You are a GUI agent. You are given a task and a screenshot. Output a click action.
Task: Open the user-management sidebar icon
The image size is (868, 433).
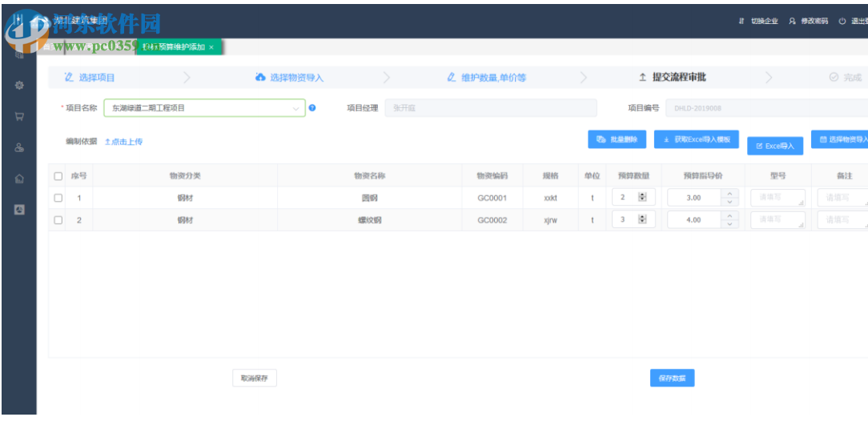point(19,147)
